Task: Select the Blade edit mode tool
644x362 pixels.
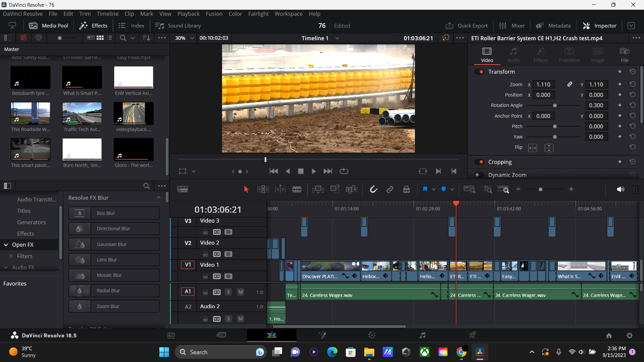Action: pos(297,189)
